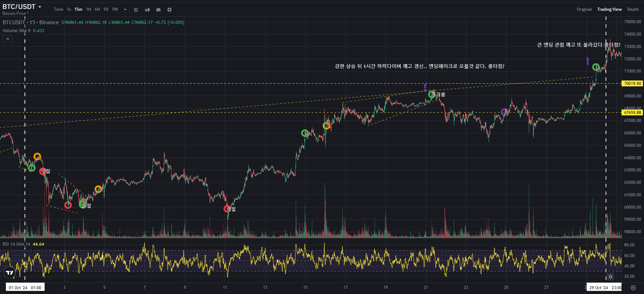Collapse the indicator legend chevron

(x=8, y=39)
